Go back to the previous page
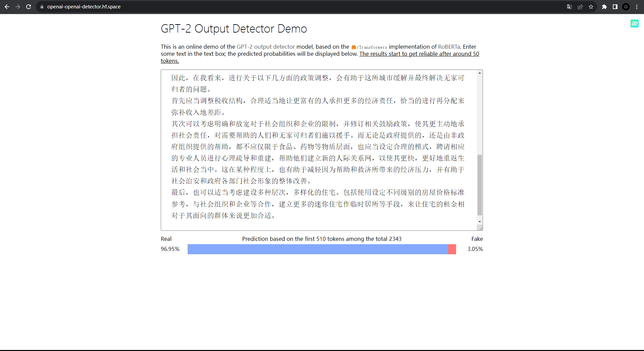 (7, 7)
